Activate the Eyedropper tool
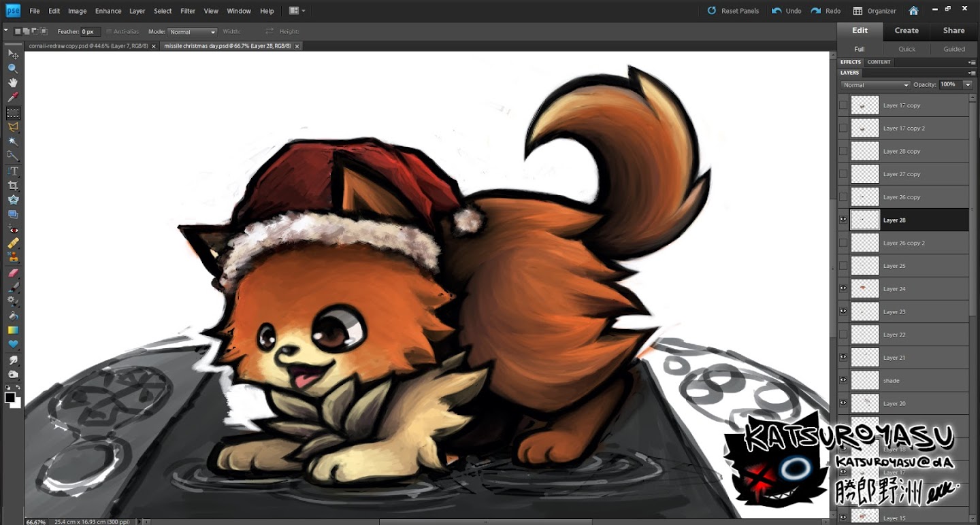 (13, 98)
